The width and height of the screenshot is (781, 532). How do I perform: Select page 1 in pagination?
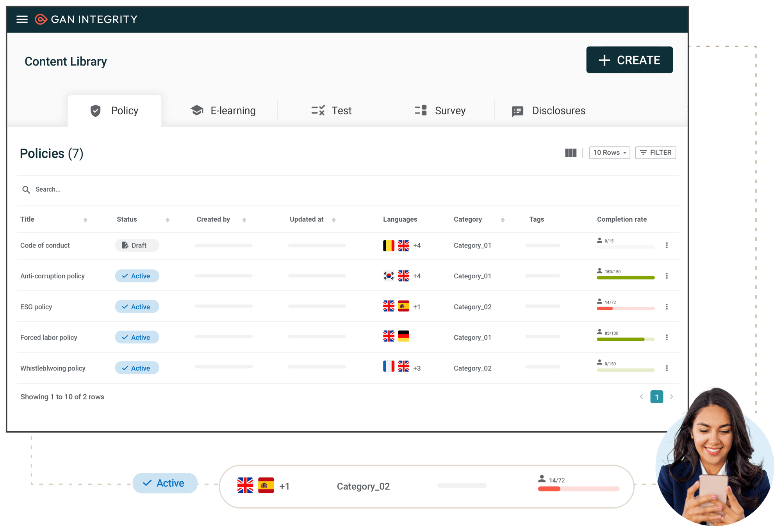point(656,397)
